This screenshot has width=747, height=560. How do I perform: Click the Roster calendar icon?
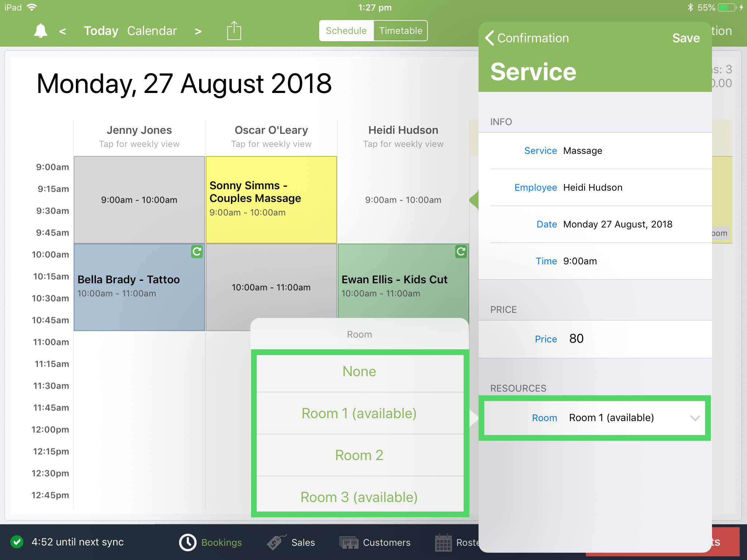point(444,542)
